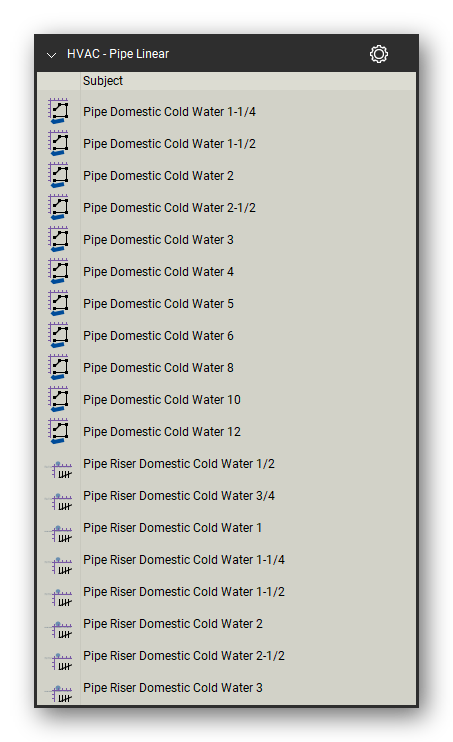Choose Pipe Domestic Cold Water 6

point(159,336)
